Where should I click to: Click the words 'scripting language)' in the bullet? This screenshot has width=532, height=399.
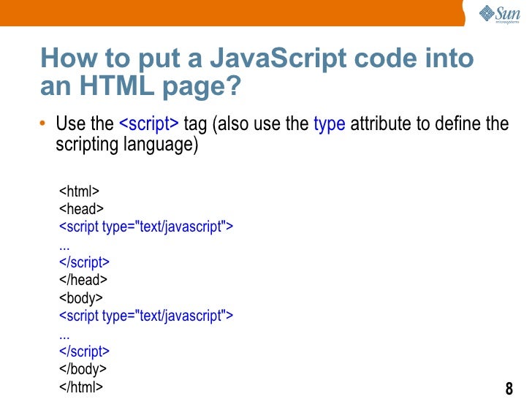(127, 145)
